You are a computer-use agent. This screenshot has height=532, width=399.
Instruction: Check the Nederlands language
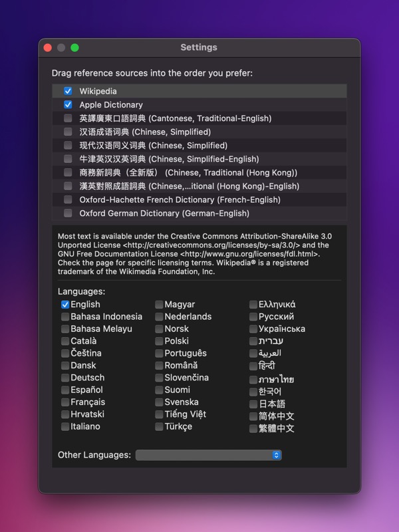(159, 317)
